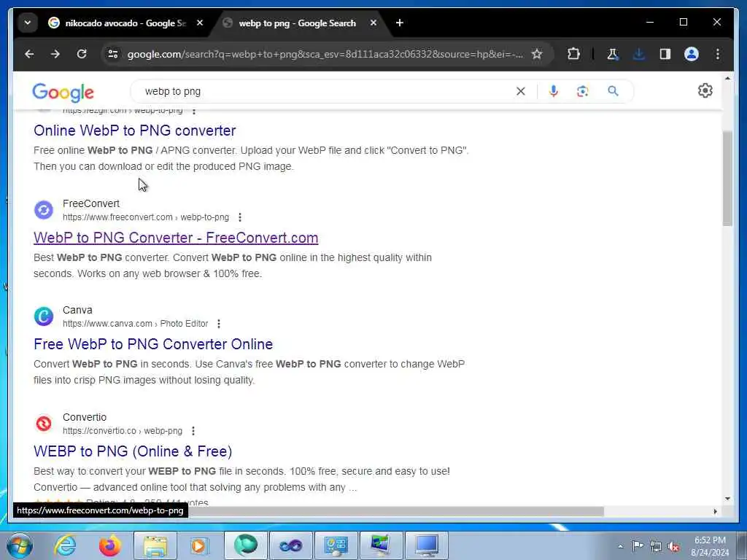This screenshot has width=747, height=560.
Task: Click the vertical scrollbar thumb
Action: click(727, 179)
